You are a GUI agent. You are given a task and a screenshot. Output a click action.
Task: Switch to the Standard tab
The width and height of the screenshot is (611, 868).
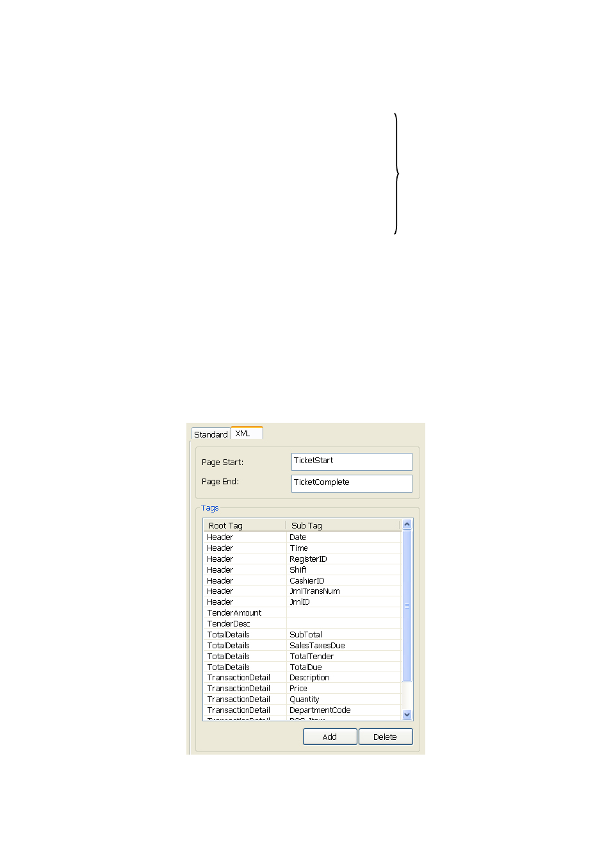(211, 434)
